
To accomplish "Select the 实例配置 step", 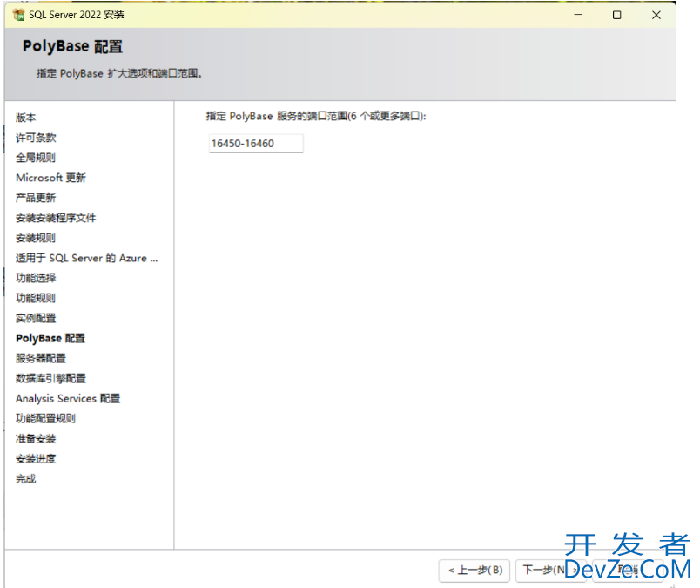I will tap(36, 318).
